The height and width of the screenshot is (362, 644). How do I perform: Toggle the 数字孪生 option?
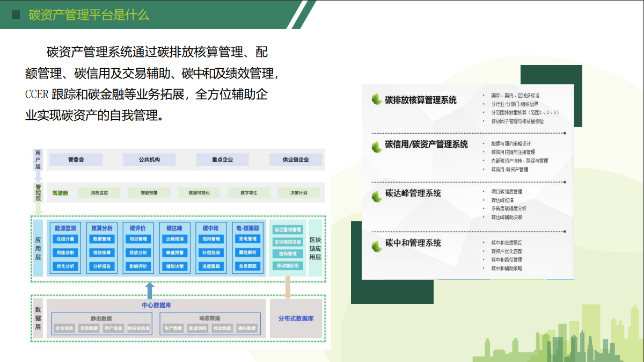(x=250, y=192)
